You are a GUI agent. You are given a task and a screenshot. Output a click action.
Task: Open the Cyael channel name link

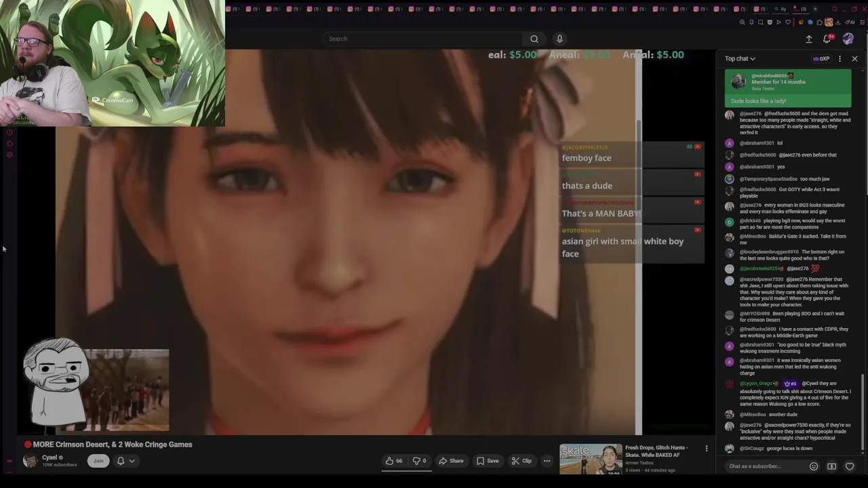(x=50, y=457)
